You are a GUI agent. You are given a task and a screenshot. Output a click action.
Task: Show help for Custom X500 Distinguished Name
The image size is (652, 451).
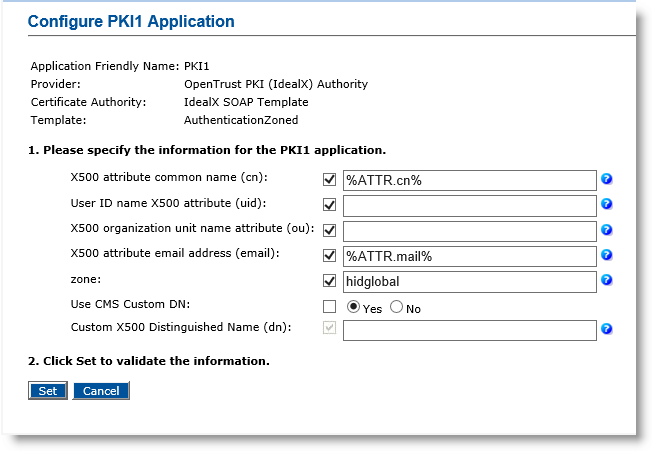tap(606, 329)
